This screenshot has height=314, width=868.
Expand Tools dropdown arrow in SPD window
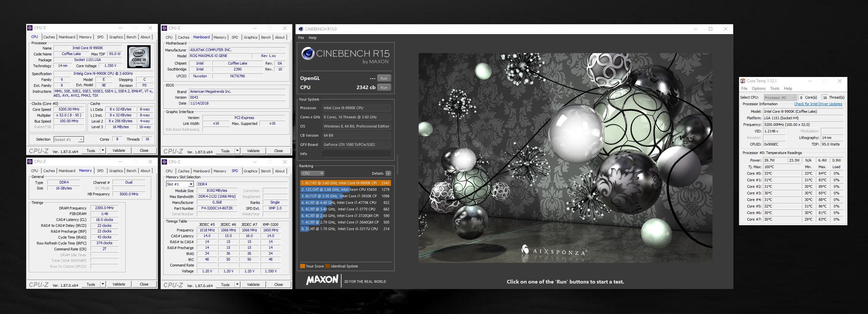click(x=237, y=285)
